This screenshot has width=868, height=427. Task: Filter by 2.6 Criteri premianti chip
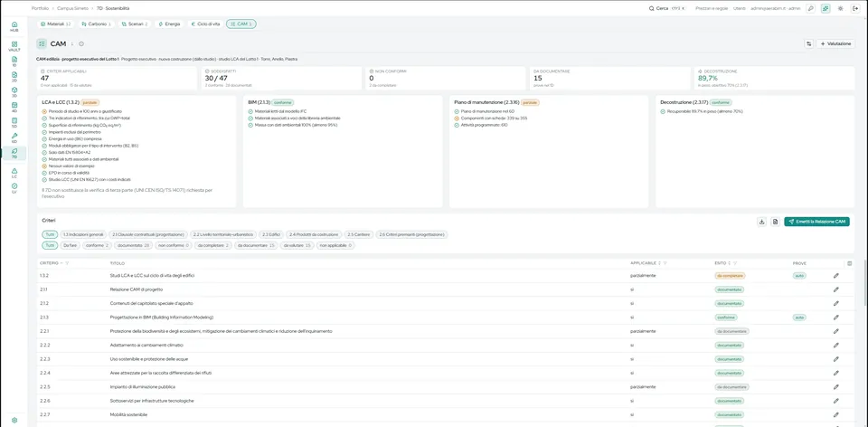point(412,235)
